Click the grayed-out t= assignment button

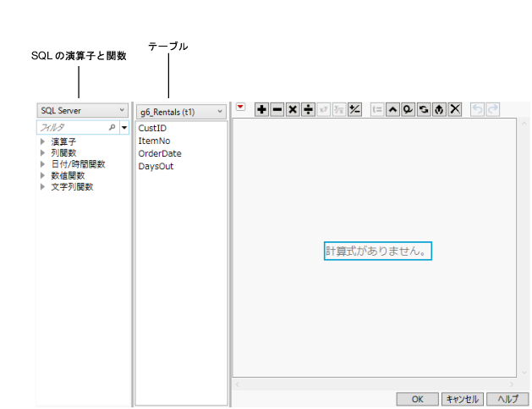coord(377,110)
